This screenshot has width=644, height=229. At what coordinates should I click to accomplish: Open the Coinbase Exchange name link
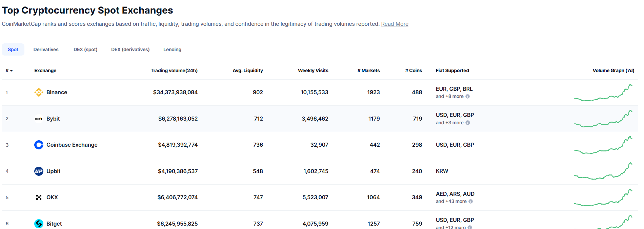point(72,145)
